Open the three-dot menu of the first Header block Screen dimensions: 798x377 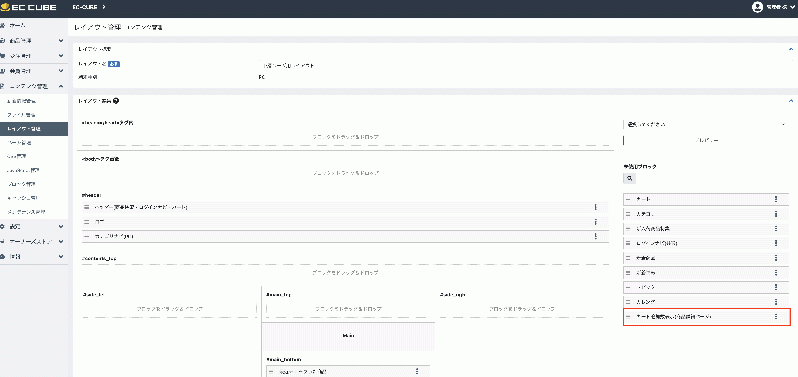pyautogui.click(x=595, y=207)
